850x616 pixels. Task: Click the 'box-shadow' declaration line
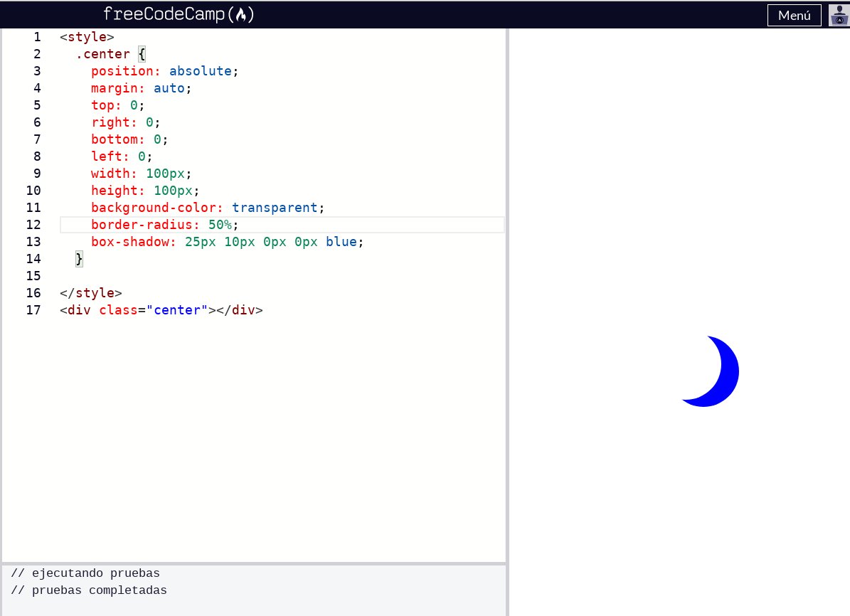pos(227,242)
